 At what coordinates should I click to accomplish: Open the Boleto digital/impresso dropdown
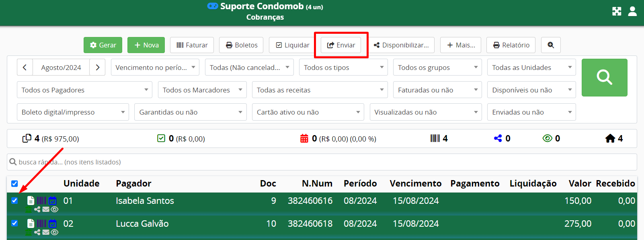click(73, 112)
